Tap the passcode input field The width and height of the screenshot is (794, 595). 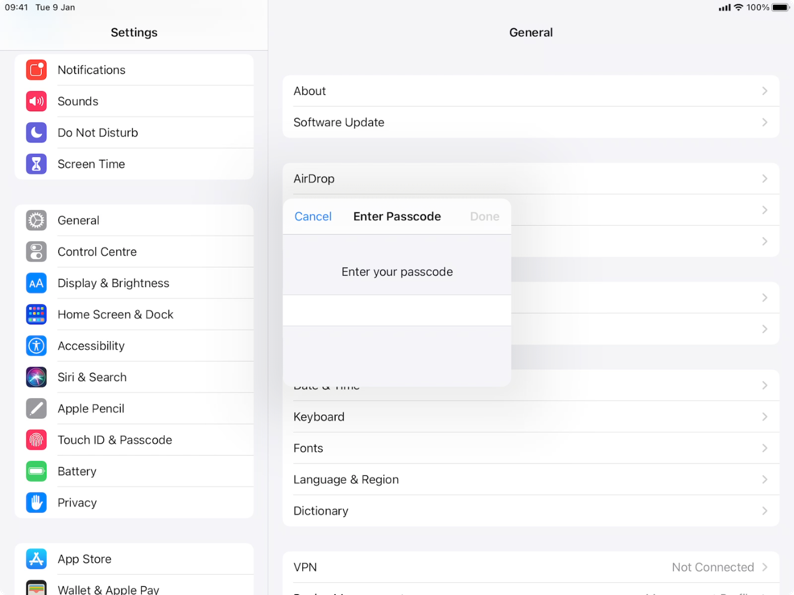[397, 310]
